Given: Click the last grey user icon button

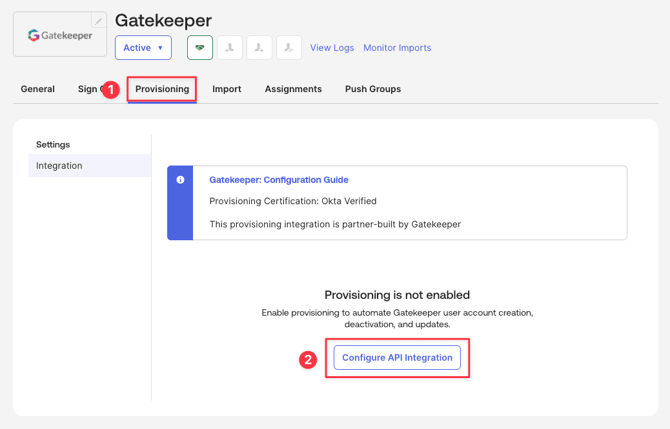Looking at the screenshot, I should [x=289, y=47].
